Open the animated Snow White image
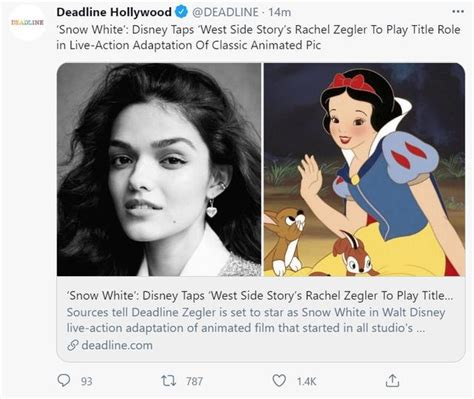 [364, 169]
